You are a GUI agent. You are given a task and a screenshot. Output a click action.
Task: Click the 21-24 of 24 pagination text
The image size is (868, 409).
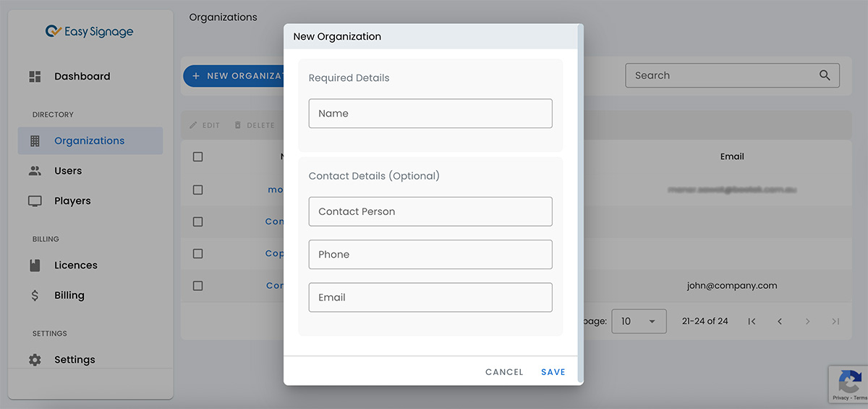coord(705,321)
